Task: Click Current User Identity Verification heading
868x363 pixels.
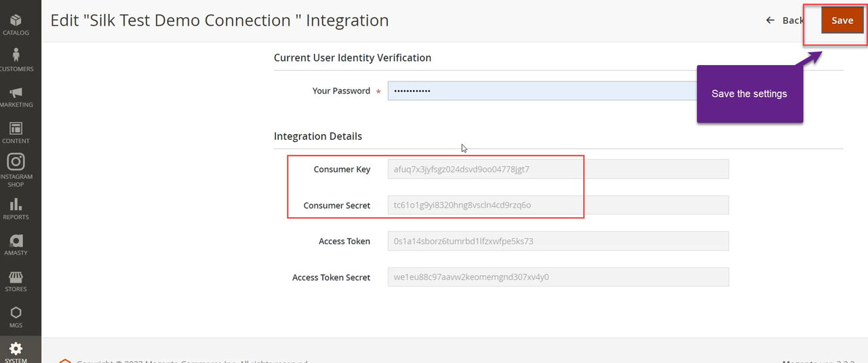Action: (x=353, y=58)
